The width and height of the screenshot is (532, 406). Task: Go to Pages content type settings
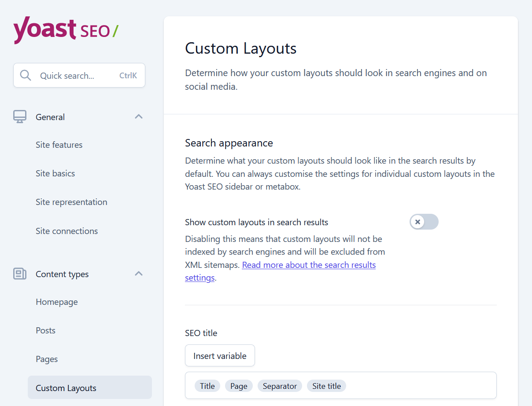[x=47, y=359]
